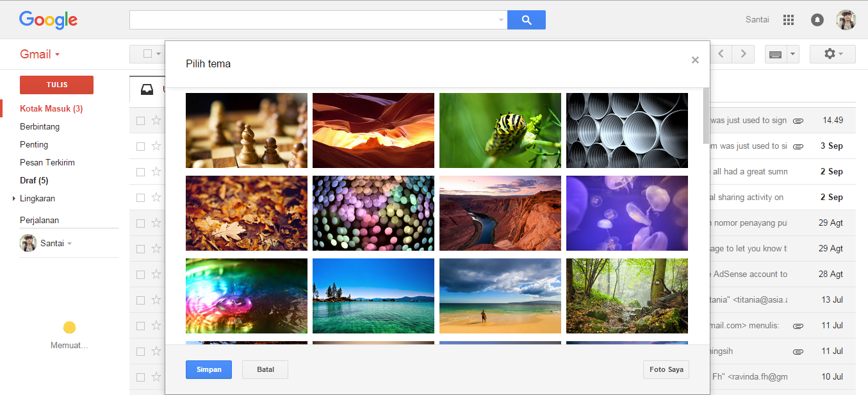Open the Santai chat status dropdown
Viewport: 868px width, 395px height.
coord(69,244)
